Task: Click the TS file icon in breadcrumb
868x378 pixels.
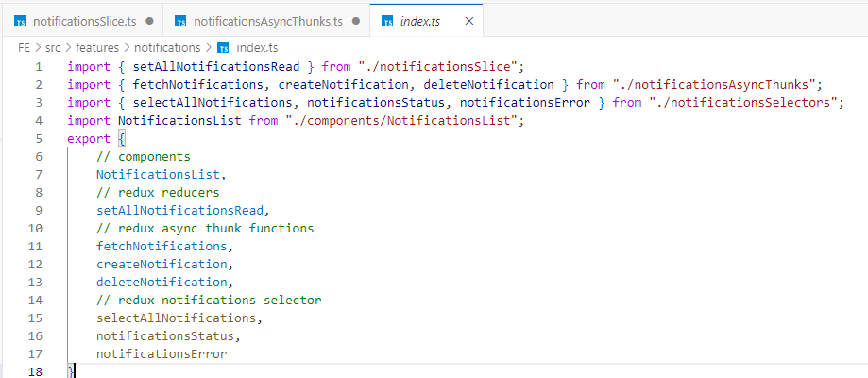Action: tap(223, 47)
